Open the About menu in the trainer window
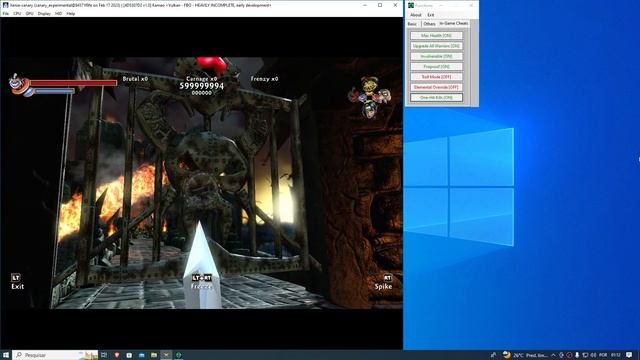Viewport: 640px width, 360px height. (x=416, y=15)
